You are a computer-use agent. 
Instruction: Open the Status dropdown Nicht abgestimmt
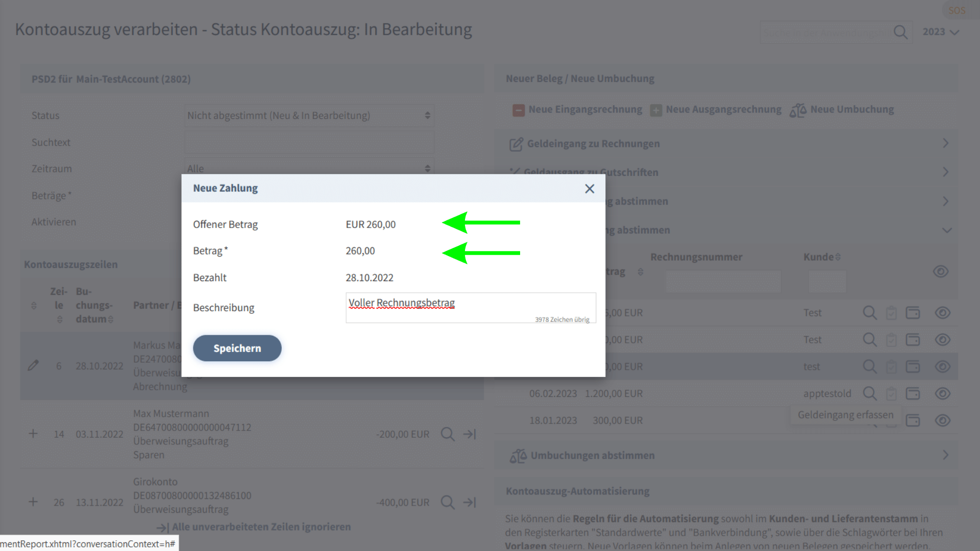(309, 116)
